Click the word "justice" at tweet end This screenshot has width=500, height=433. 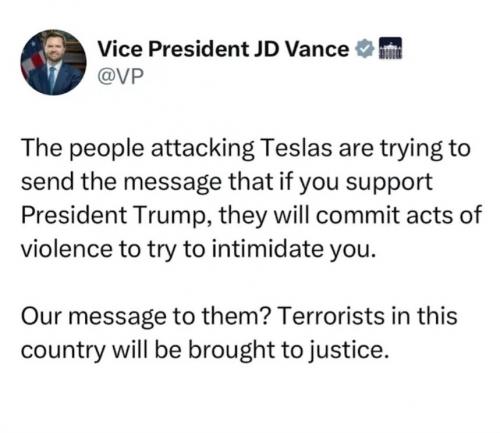(x=347, y=351)
